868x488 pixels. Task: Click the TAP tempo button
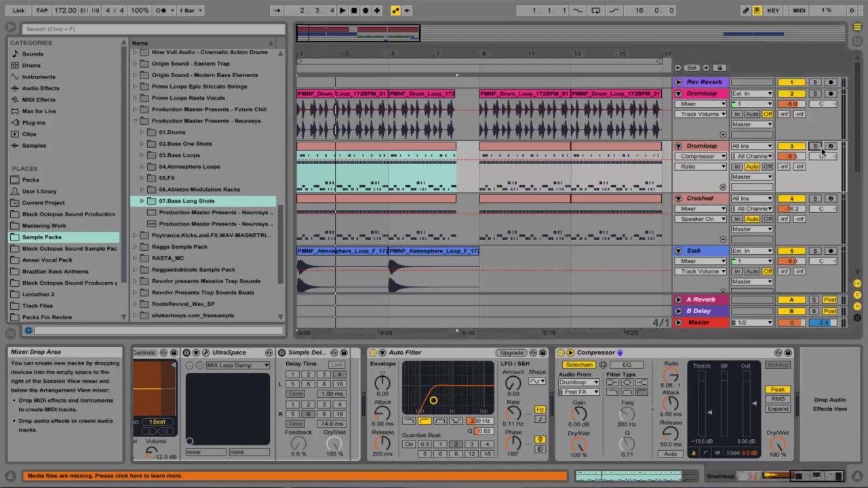[x=42, y=10]
